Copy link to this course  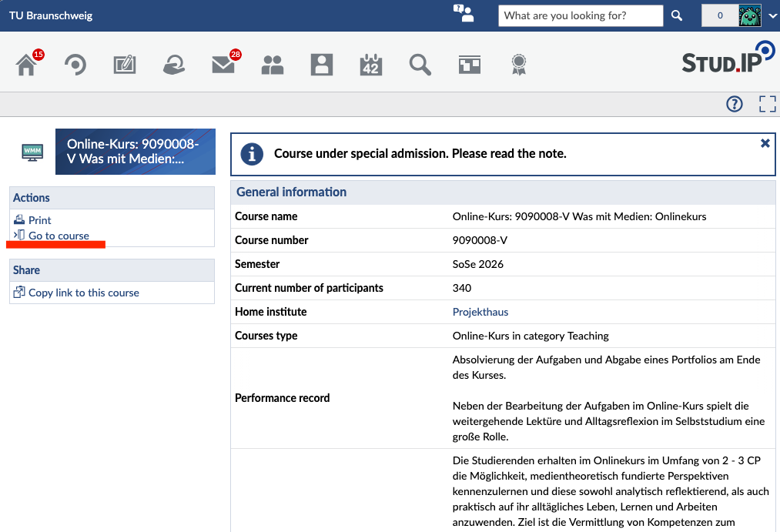pos(84,293)
